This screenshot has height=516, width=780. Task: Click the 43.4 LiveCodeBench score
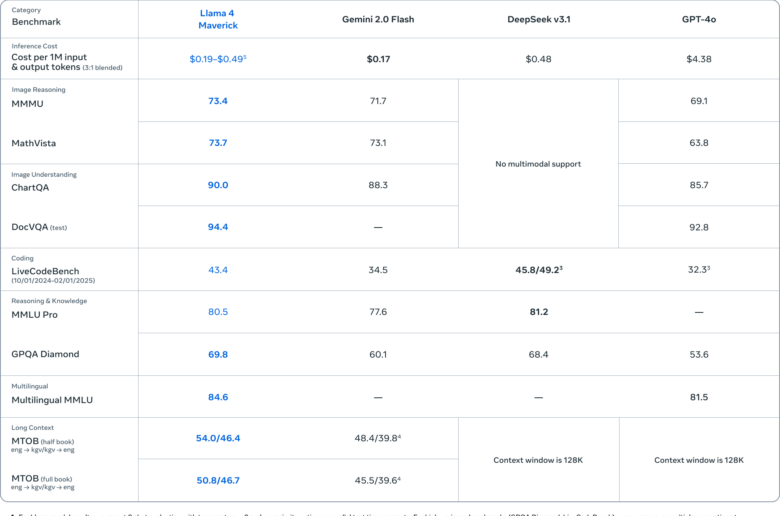pos(218,270)
